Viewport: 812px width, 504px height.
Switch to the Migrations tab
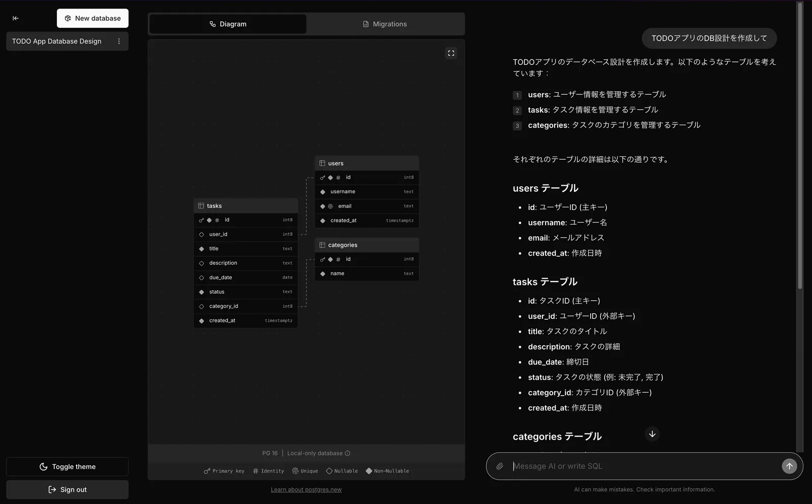click(x=385, y=24)
